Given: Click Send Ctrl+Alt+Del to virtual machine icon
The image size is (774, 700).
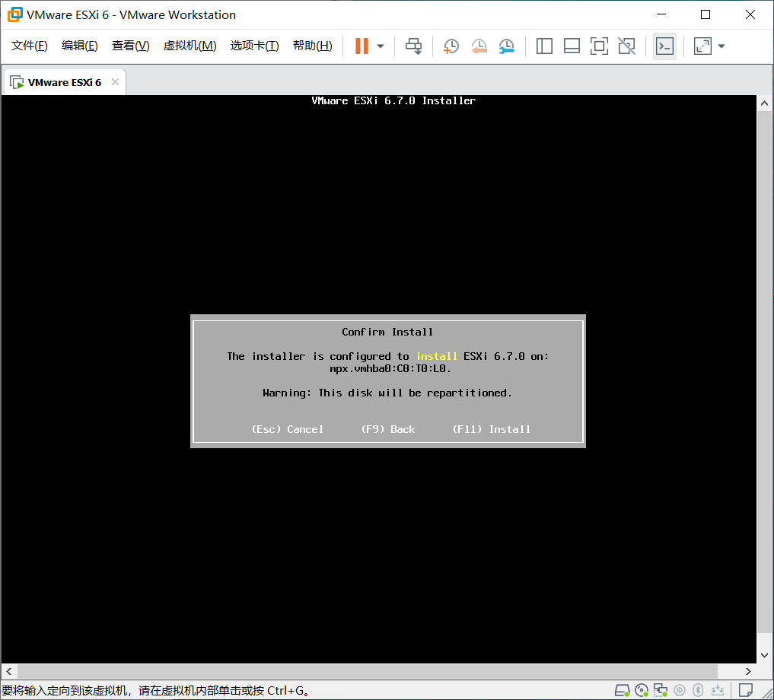Looking at the screenshot, I should (414, 46).
